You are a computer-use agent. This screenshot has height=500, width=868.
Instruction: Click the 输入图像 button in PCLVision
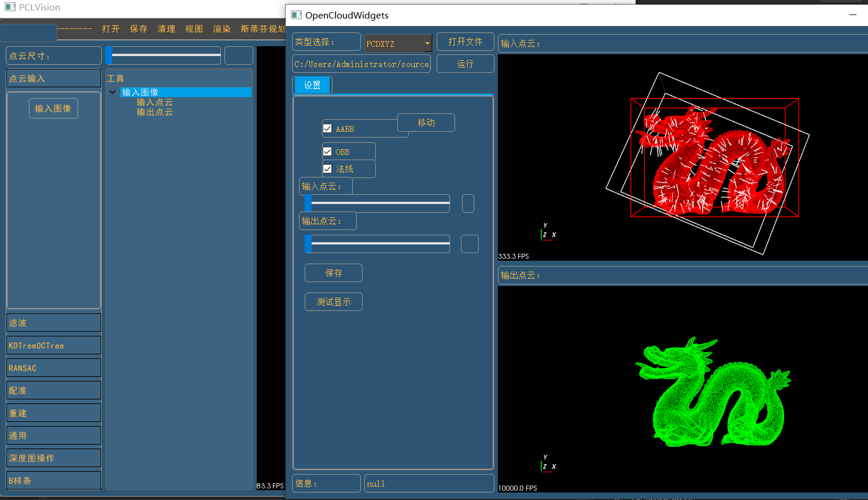[53, 108]
